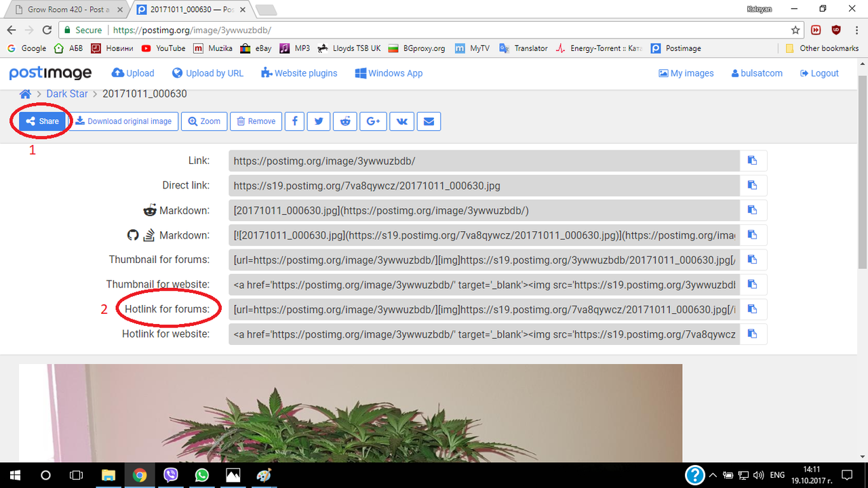Open the ENG language selector in the tray
Image resolution: width=868 pixels, height=488 pixels.
[777, 475]
